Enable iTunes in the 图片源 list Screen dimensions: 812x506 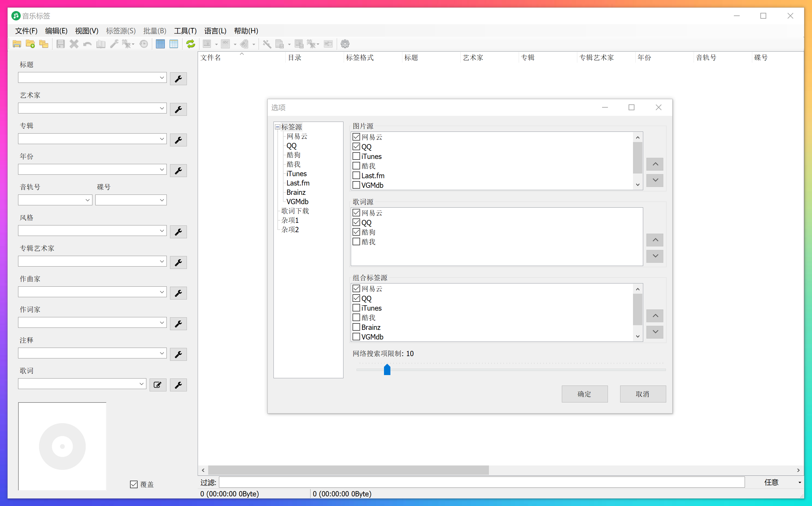[x=356, y=156]
